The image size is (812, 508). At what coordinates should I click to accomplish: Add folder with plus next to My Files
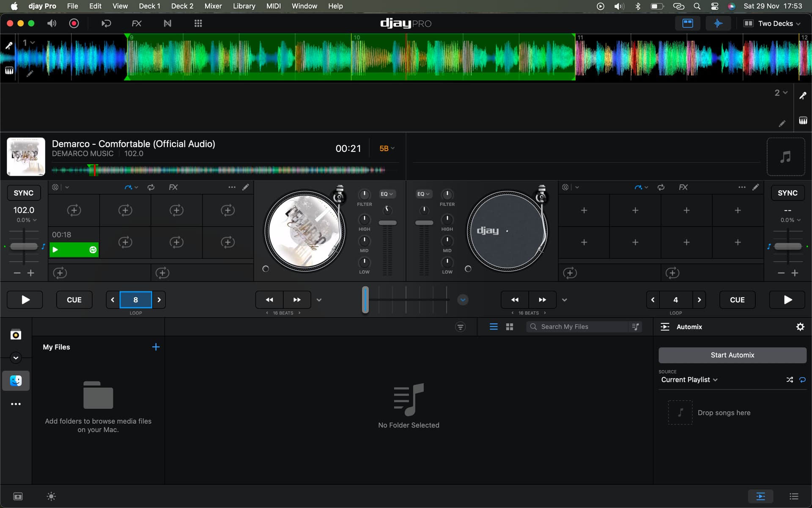pos(156,347)
